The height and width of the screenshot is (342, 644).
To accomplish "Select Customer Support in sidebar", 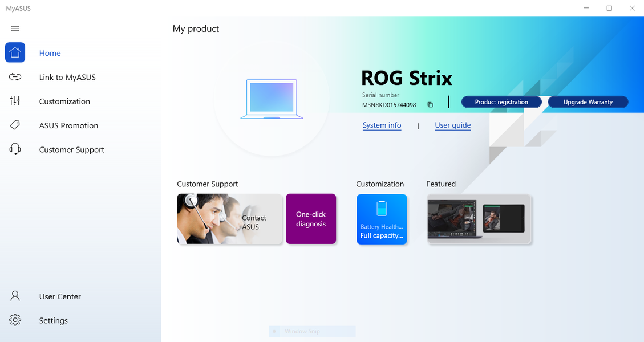I will 71,150.
